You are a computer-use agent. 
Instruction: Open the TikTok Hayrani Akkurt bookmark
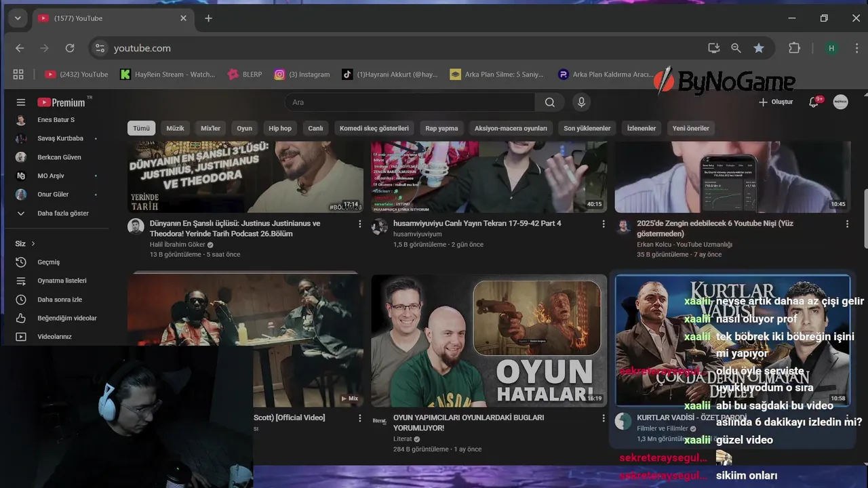(390, 75)
